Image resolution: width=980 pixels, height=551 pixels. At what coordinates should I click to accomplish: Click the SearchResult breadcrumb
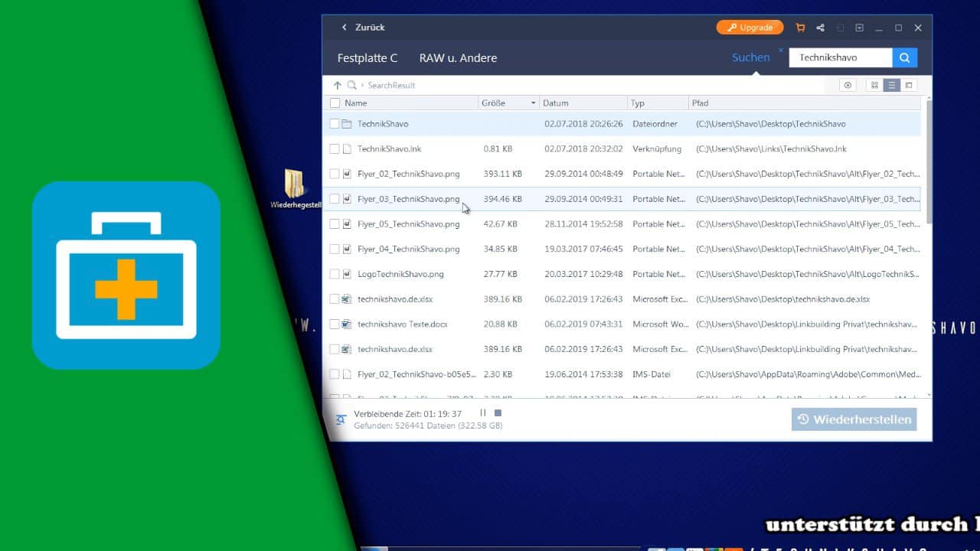391,86
